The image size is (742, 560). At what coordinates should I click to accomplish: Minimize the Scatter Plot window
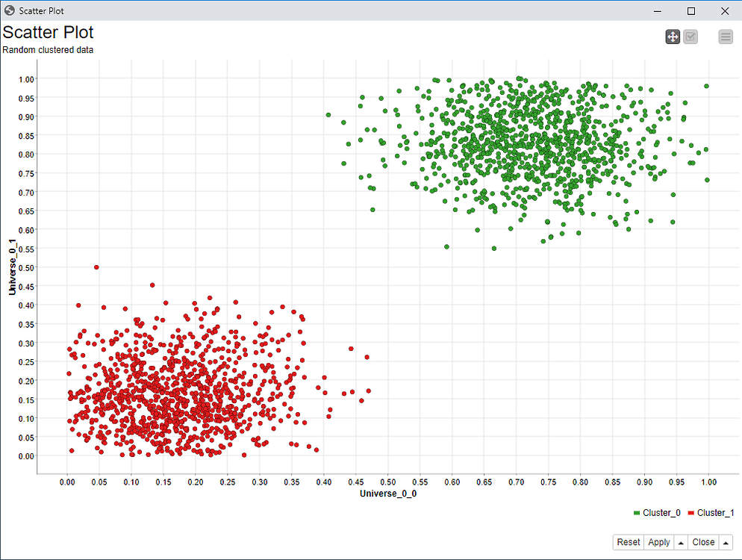pyautogui.click(x=656, y=11)
